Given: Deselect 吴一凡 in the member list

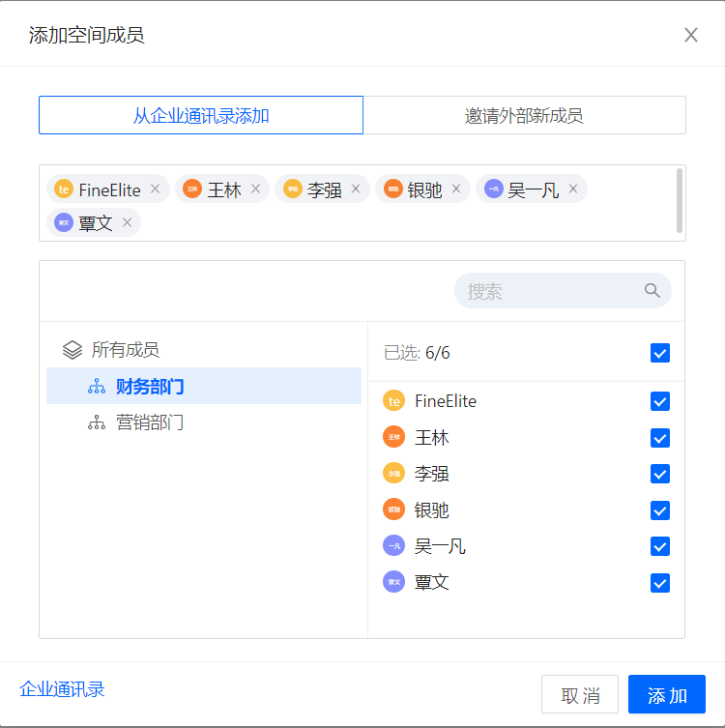Looking at the screenshot, I should (x=660, y=546).
